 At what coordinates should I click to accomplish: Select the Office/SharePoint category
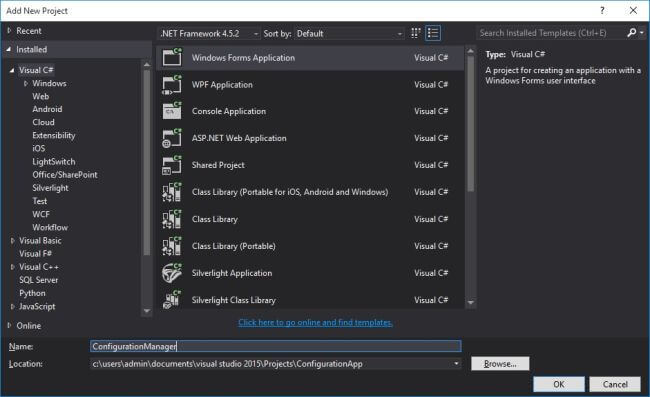[x=65, y=175]
